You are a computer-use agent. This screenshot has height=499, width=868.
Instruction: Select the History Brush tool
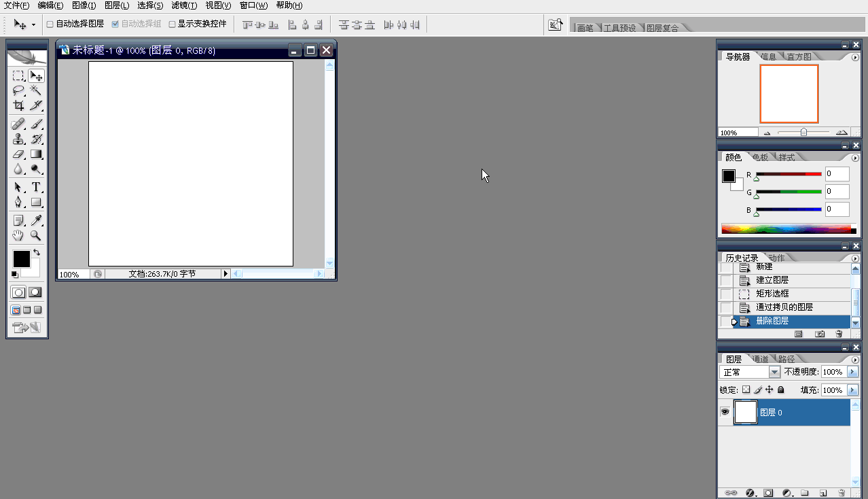tap(36, 139)
